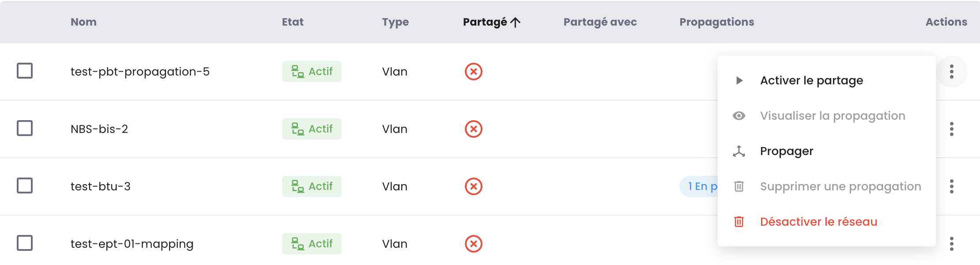The image size is (980, 265).
Task: Click red not-shared icon for test-pbt-propagation-5
Action: 473,72
